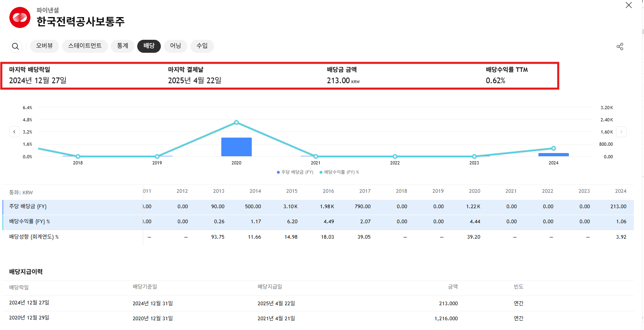
Task: Click the 2018 yield line data point
Action: 78,156
